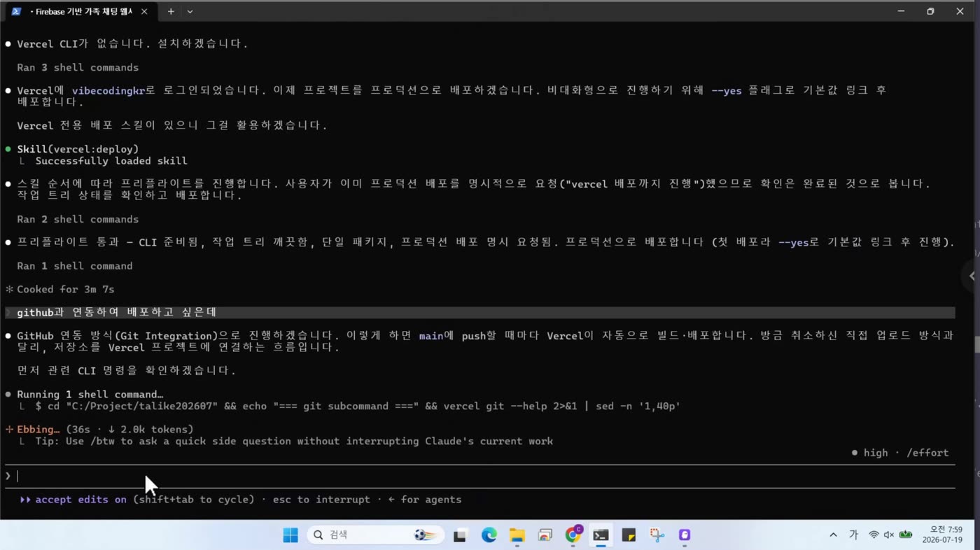Open the new-tab profile dropdown arrow
980x550 pixels.
(190, 11)
